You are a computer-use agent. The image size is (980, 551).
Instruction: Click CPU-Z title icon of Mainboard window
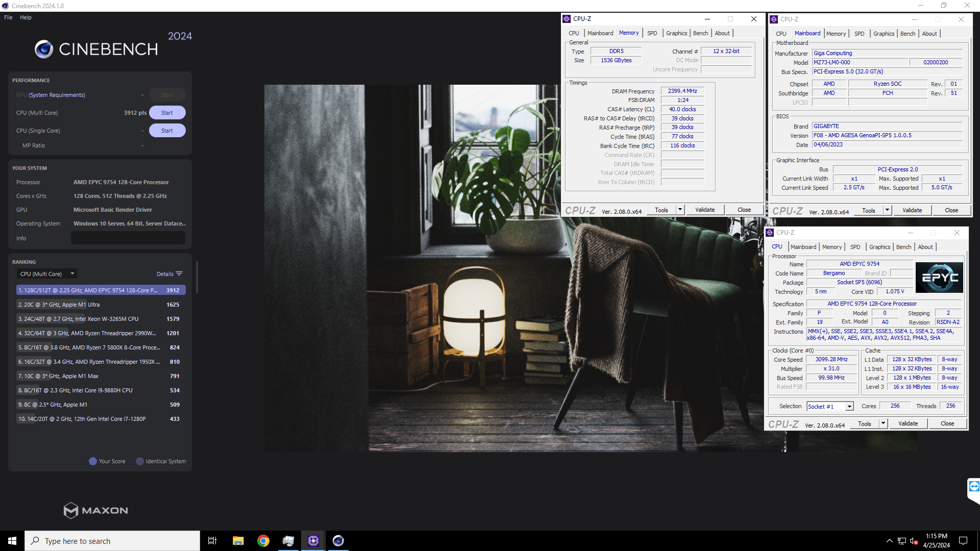pyautogui.click(x=774, y=19)
